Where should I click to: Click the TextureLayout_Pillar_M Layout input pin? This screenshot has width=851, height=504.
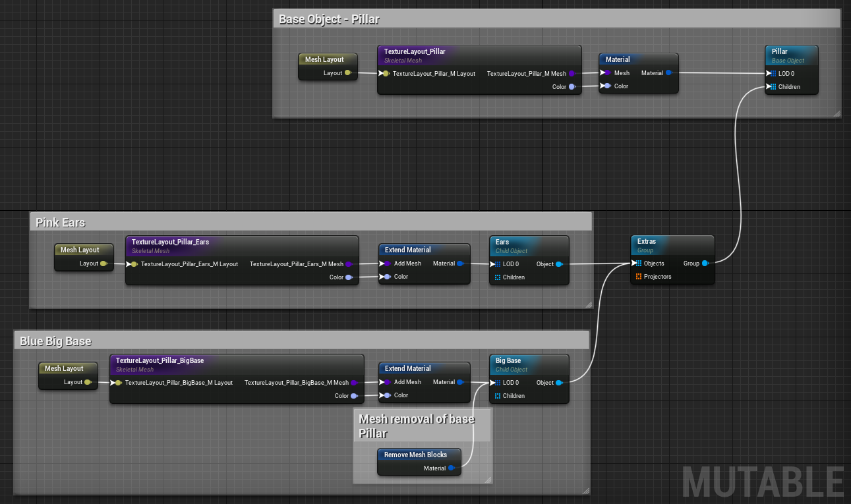pyautogui.click(x=385, y=74)
